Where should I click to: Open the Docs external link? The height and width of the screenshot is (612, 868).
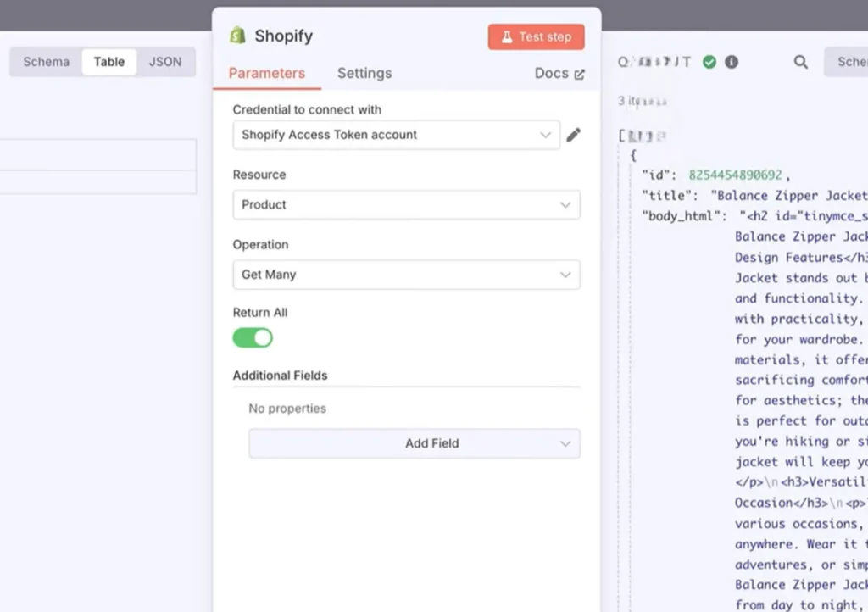(559, 74)
